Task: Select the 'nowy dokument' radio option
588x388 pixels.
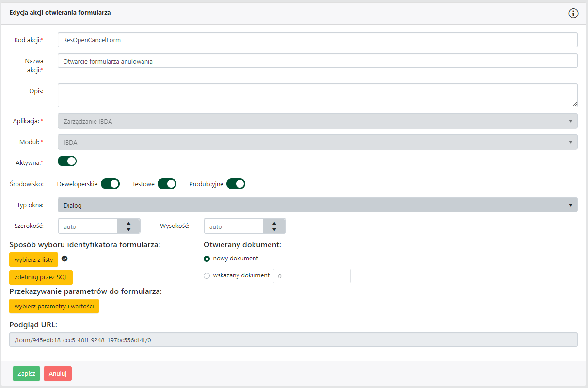Action: coord(207,259)
